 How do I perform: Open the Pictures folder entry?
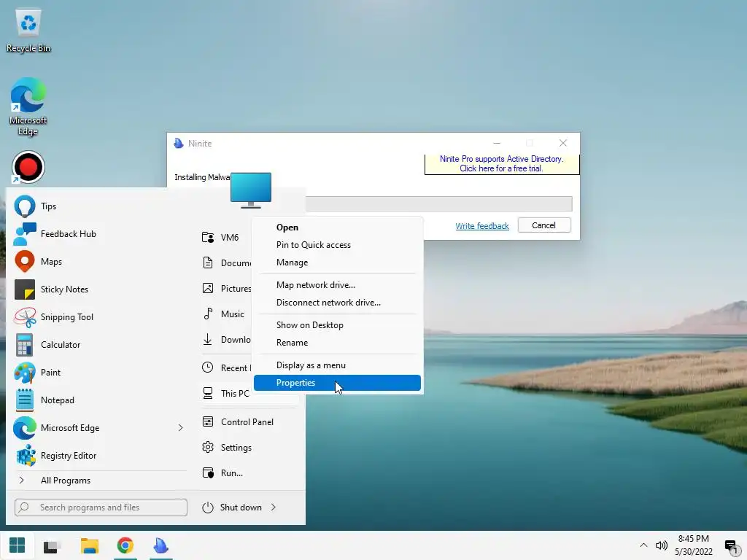pyautogui.click(x=227, y=289)
